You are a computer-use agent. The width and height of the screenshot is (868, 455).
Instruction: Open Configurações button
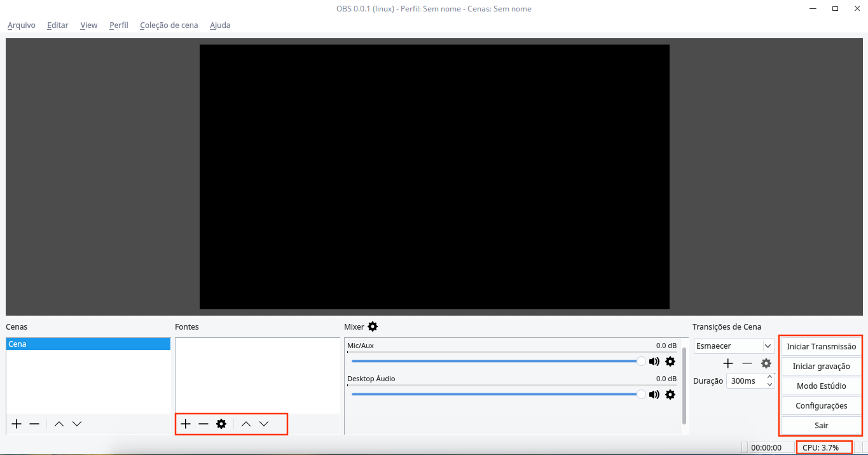tap(822, 406)
